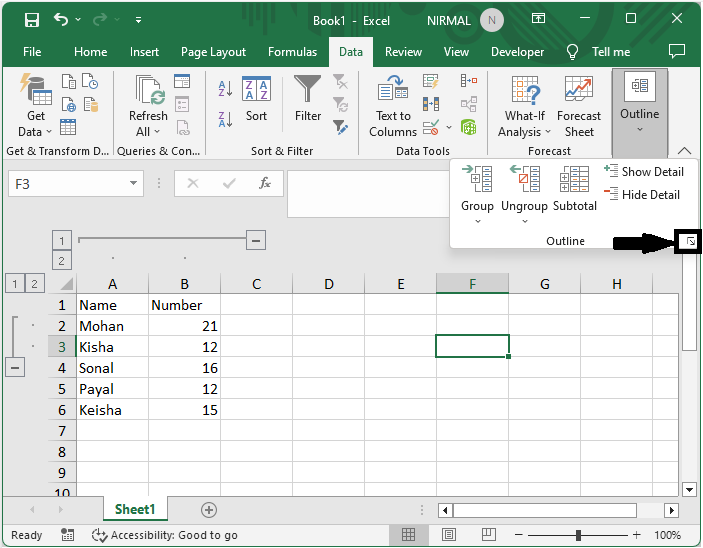Save the workbook using the Save icon
The width and height of the screenshot is (703, 548).
pyautogui.click(x=31, y=20)
